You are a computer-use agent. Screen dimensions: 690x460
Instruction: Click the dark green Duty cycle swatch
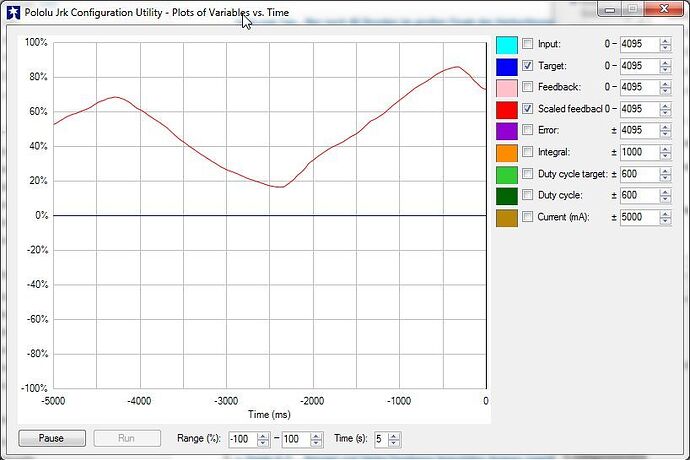pyautogui.click(x=507, y=196)
